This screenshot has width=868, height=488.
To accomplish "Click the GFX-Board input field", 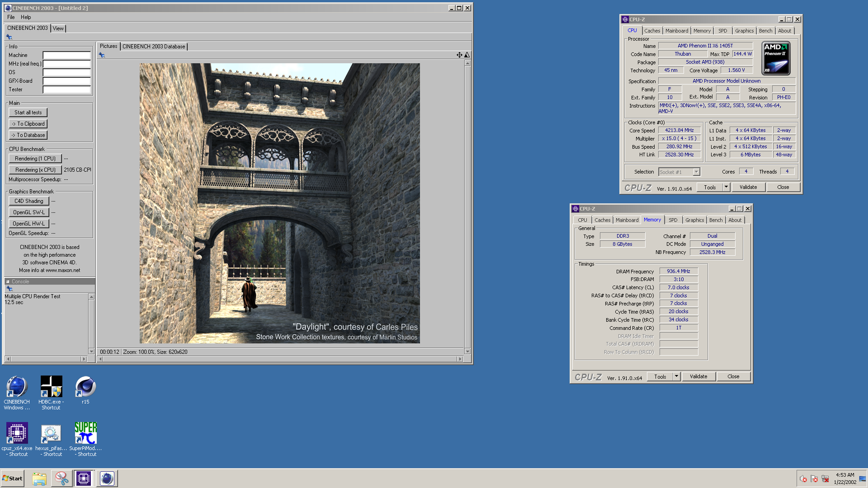I will pos(67,81).
